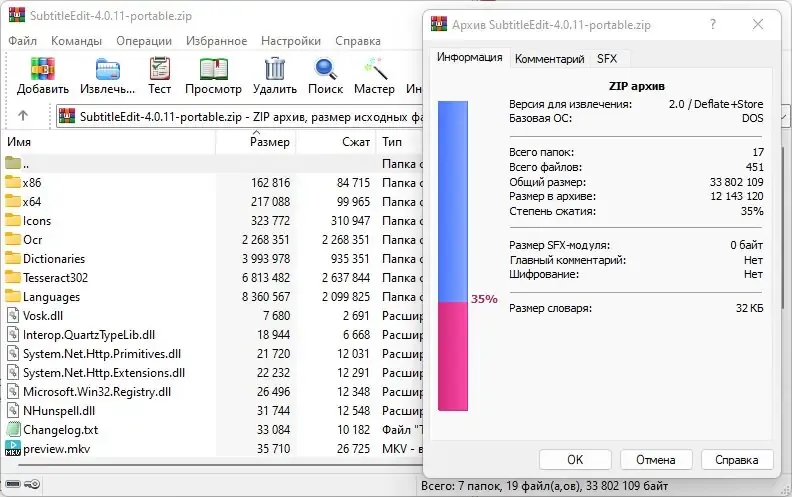Select the Icons folder icon
The width and height of the screenshot is (792, 497).
tap(13, 220)
